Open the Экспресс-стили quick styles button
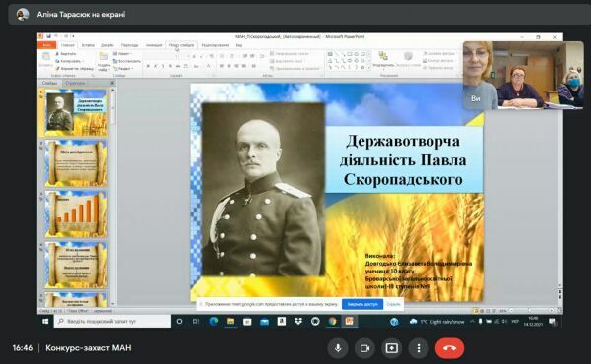Screen dimensions: 591x364 point(408,59)
